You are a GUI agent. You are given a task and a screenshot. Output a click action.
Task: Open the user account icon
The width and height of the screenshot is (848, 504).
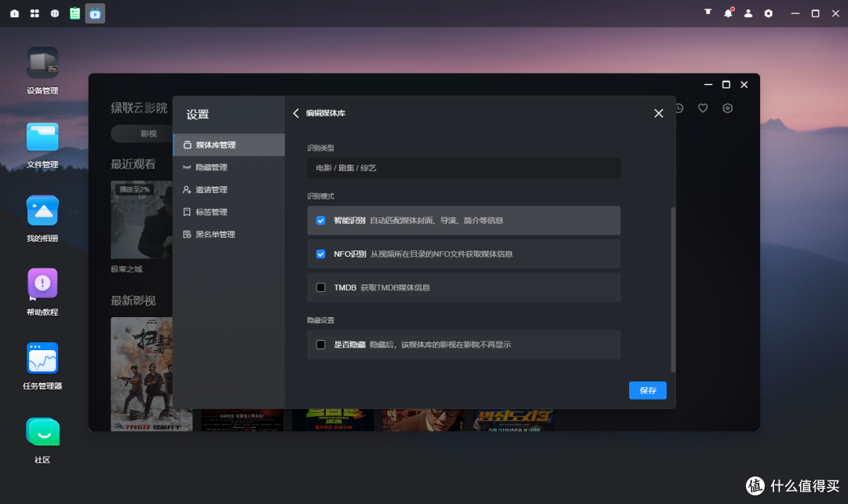tap(748, 13)
